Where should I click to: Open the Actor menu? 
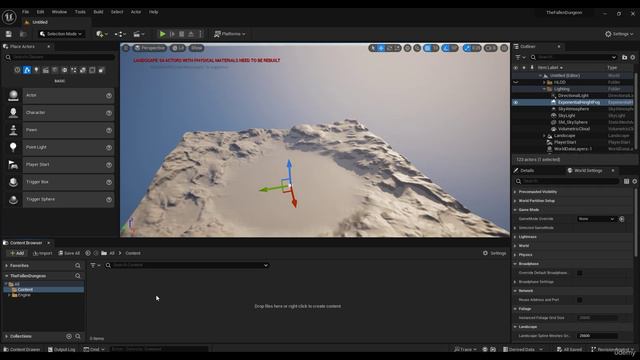coord(136,12)
